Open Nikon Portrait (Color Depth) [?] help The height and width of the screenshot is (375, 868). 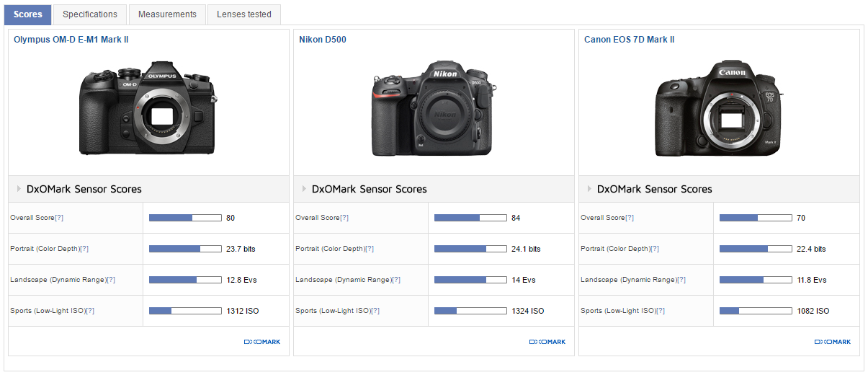coord(370,249)
